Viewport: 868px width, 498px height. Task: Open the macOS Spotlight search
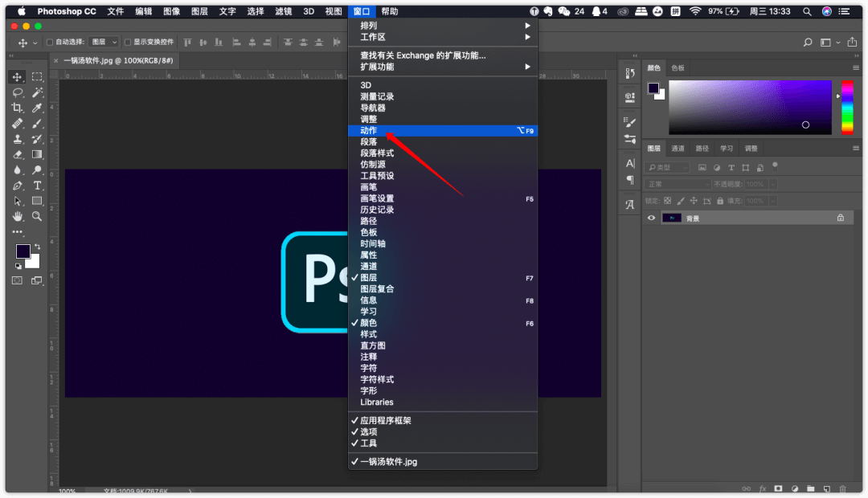click(x=807, y=11)
